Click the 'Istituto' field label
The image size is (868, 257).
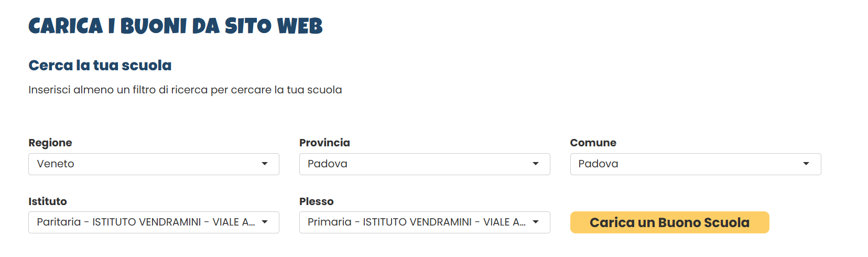(48, 201)
